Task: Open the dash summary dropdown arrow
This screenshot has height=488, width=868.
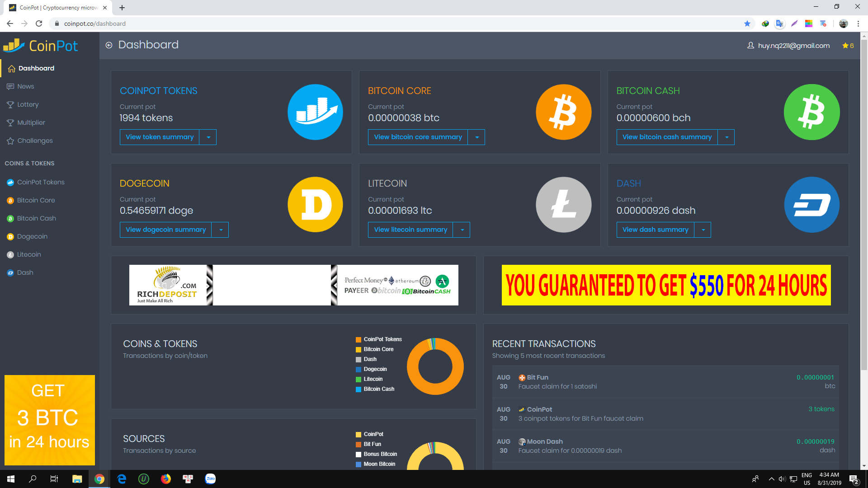Action: coord(703,230)
